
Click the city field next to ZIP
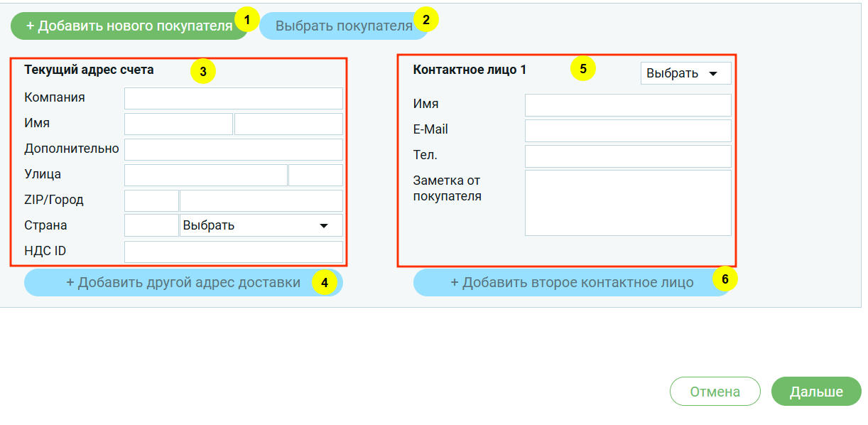click(261, 200)
